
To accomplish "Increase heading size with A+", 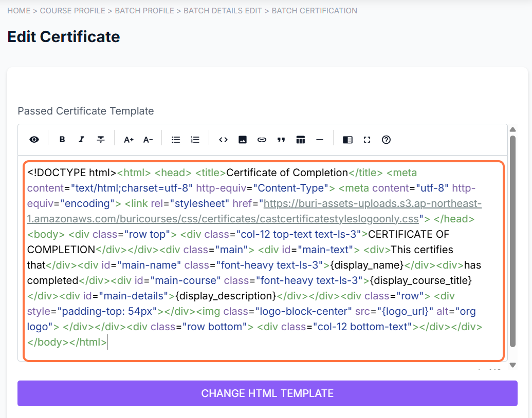I will tap(129, 140).
